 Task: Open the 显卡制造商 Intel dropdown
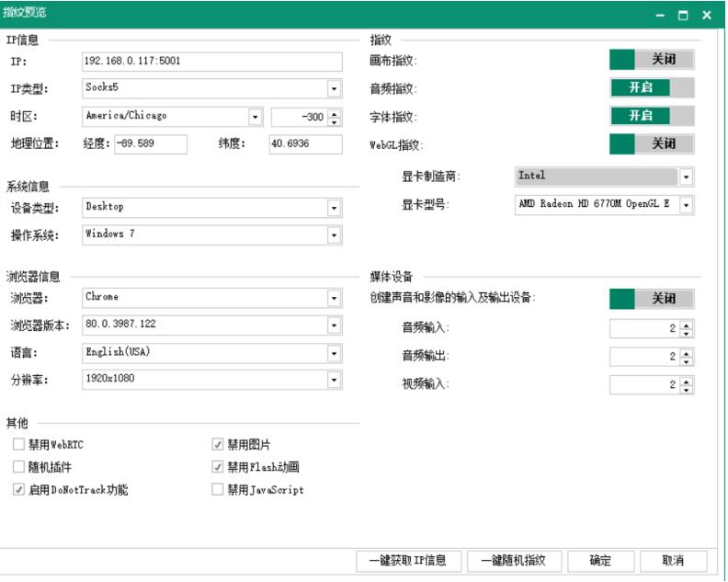pyautogui.click(x=687, y=177)
